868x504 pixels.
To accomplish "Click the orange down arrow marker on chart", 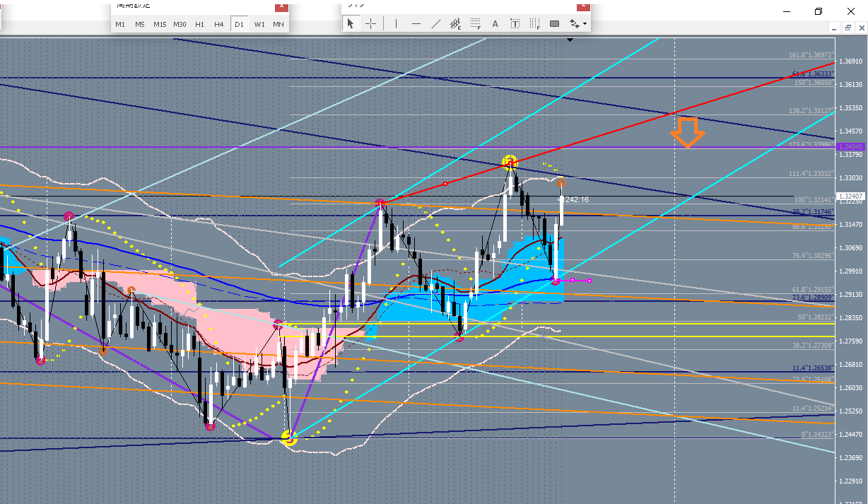I will 686,132.
